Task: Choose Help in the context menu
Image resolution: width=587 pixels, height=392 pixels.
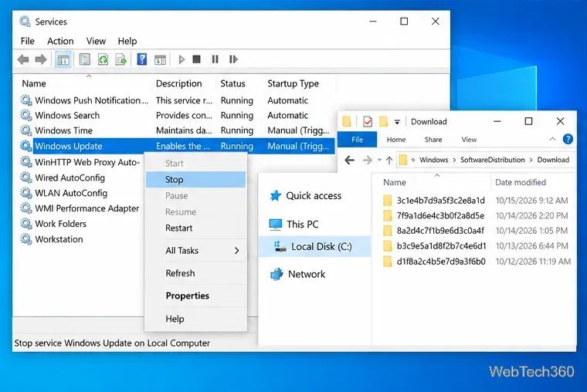Action: (195, 319)
